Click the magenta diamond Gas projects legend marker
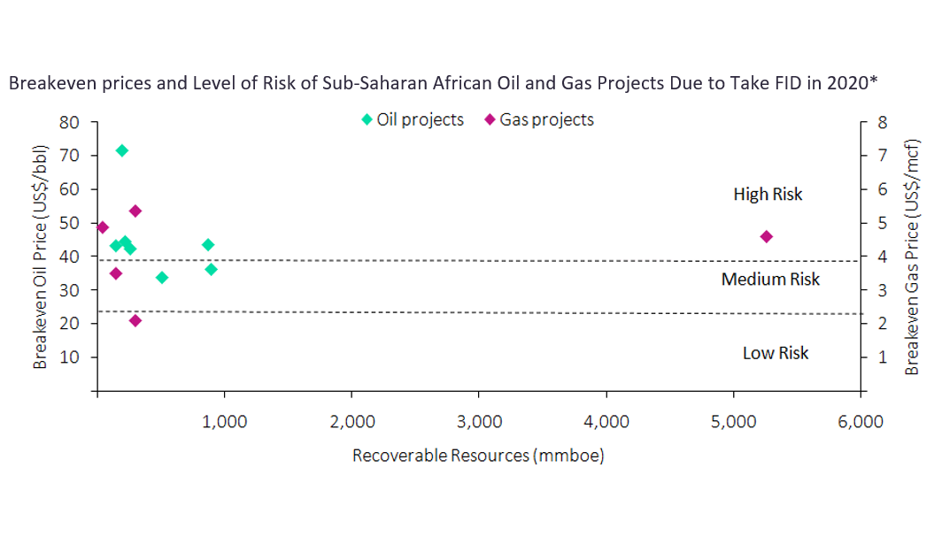The width and height of the screenshot is (934, 560). 490,119
